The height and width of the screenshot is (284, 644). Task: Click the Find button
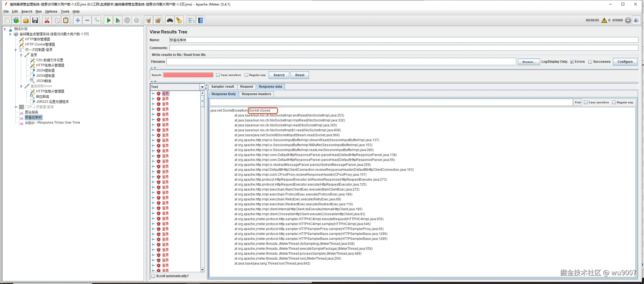(x=578, y=103)
